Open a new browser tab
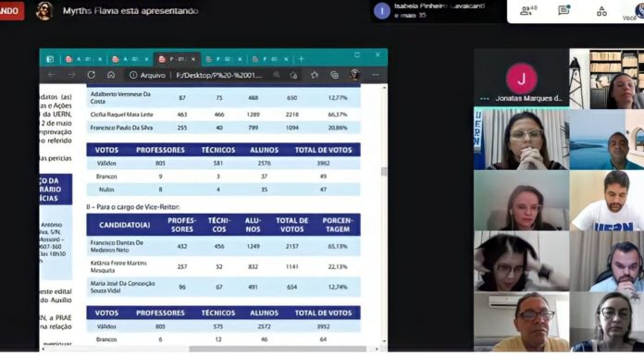This screenshot has height=356, width=644. click(x=301, y=59)
